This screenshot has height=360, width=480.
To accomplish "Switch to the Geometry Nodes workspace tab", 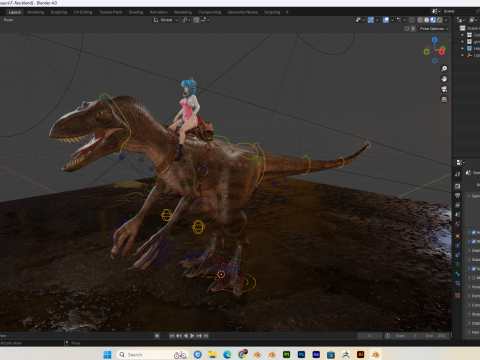I will tap(243, 12).
